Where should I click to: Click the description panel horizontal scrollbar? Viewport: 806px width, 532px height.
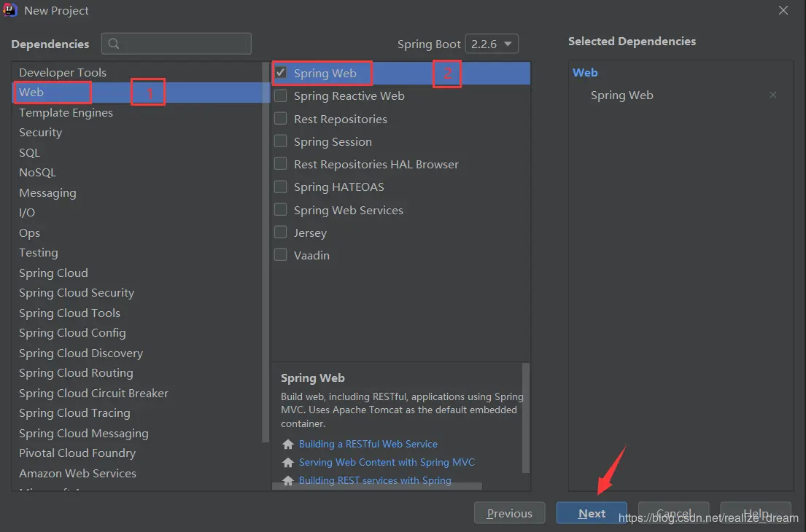pos(377,486)
